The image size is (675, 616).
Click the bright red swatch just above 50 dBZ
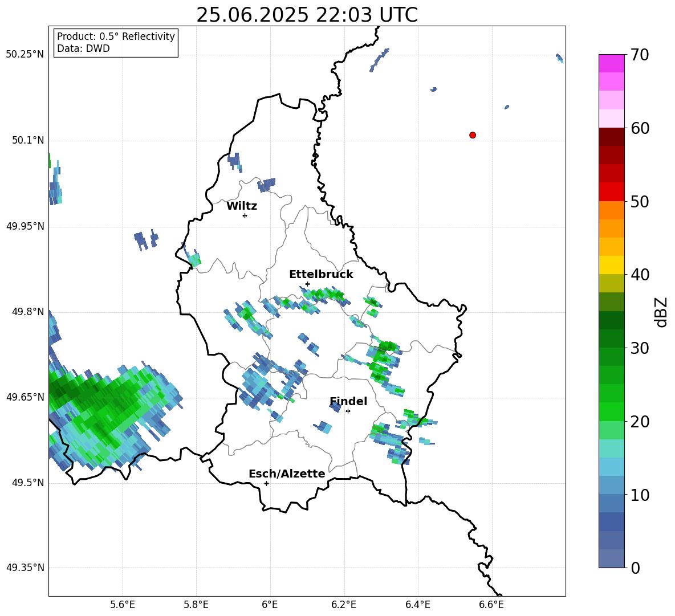click(611, 192)
